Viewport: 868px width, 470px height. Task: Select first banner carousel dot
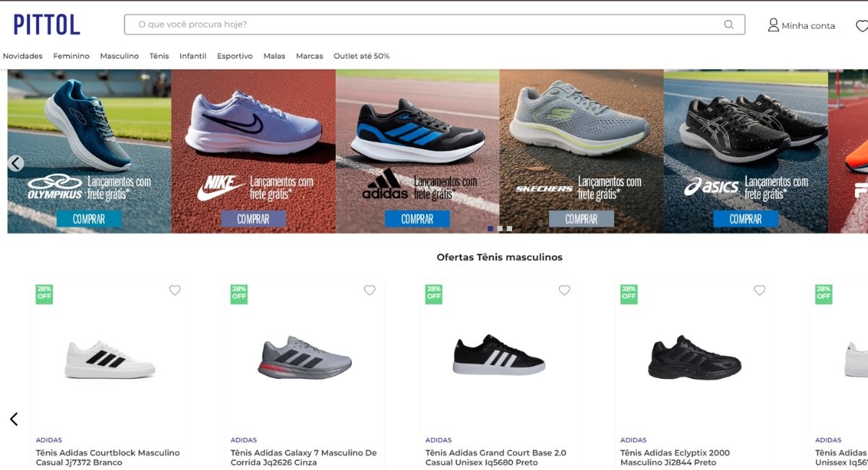pos(490,228)
